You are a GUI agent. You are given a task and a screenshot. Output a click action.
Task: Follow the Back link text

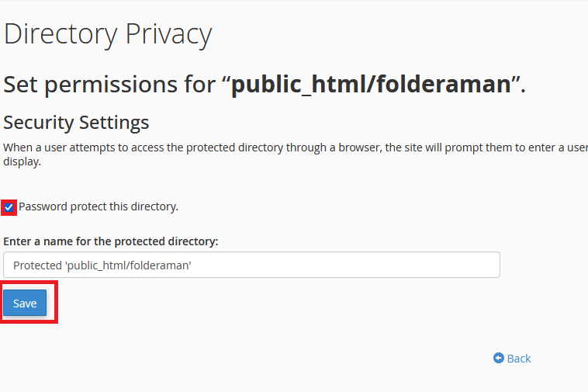pos(519,358)
